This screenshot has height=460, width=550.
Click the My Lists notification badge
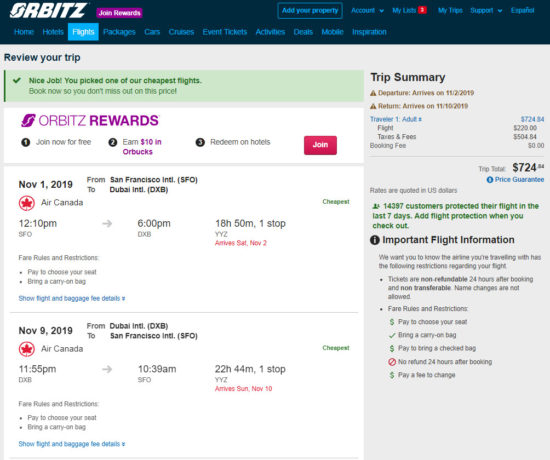pos(422,10)
